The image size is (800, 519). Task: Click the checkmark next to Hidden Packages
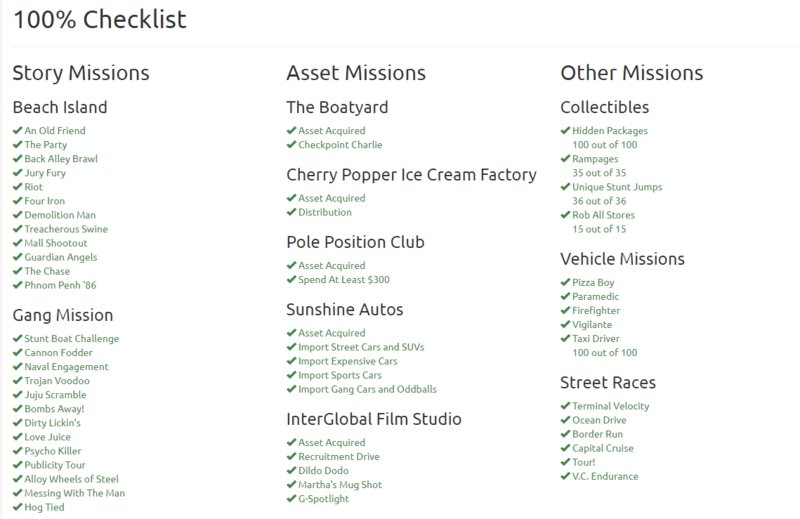click(x=565, y=131)
